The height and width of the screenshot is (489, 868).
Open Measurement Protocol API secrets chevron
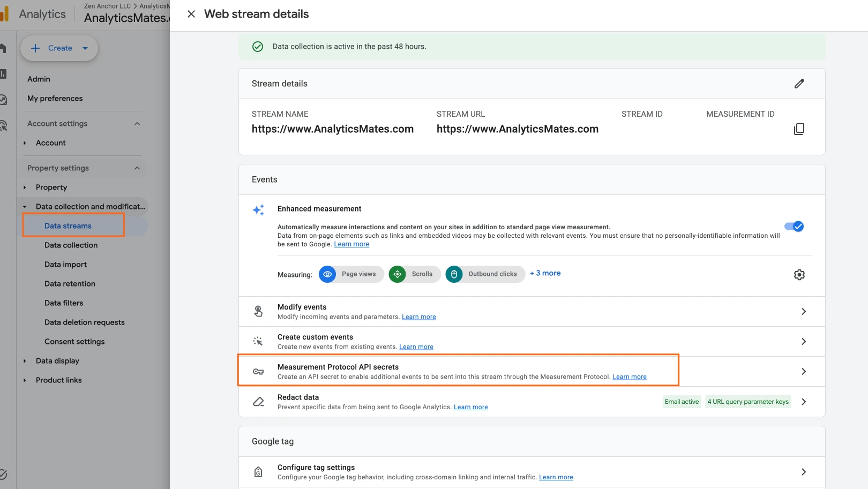803,372
